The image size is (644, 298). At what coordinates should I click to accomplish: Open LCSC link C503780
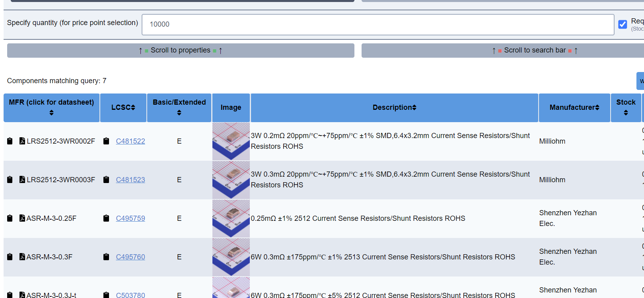tap(130, 295)
